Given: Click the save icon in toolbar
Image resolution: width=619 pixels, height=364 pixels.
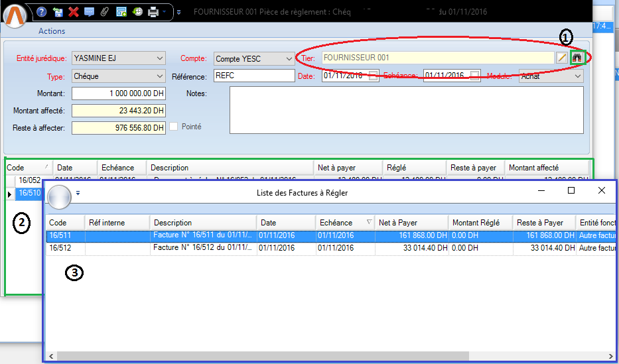Looking at the screenshot, I should tap(58, 12).
